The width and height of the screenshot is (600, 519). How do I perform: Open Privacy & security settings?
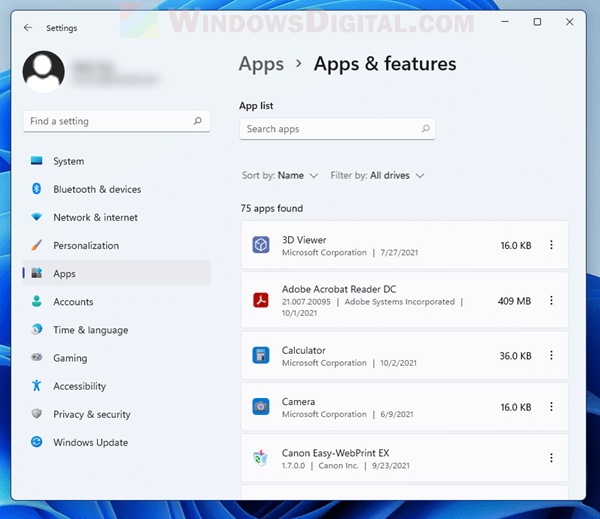pyautogui.click(x=116, y=413)
